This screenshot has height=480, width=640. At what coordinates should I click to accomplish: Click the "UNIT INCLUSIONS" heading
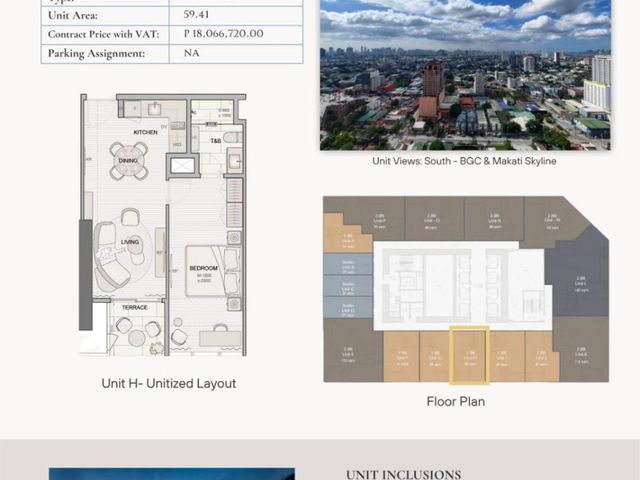404,474
